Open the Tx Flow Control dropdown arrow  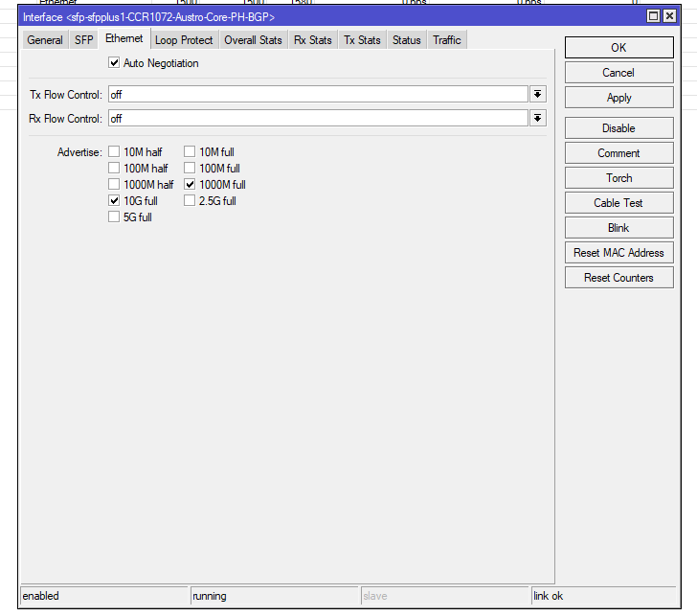pyautogui.click(x=537, y=94)
